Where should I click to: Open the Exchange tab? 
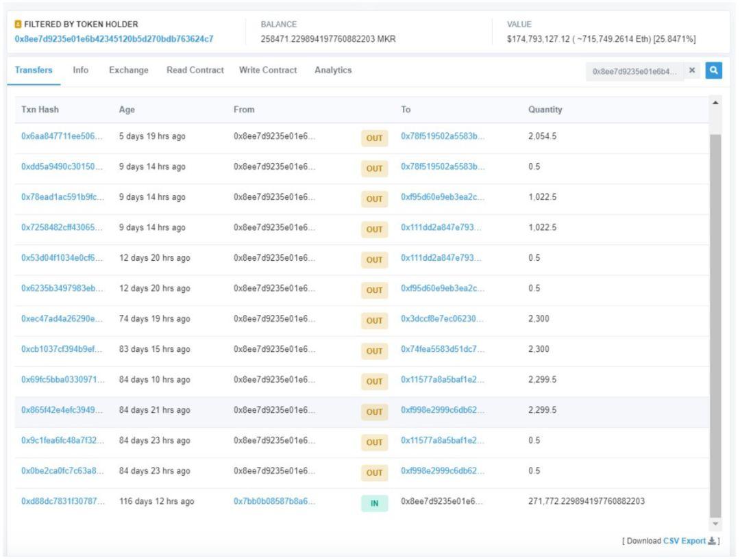128,70
